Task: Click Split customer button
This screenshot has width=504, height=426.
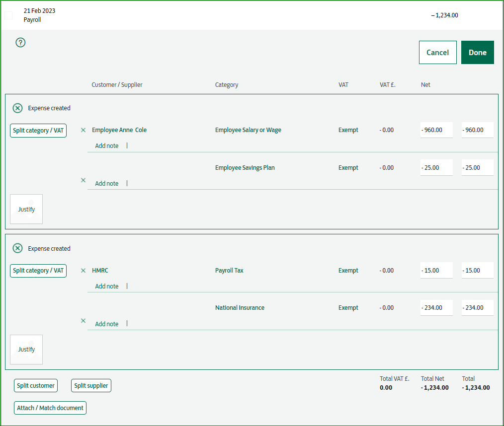Action: point(36,386)
